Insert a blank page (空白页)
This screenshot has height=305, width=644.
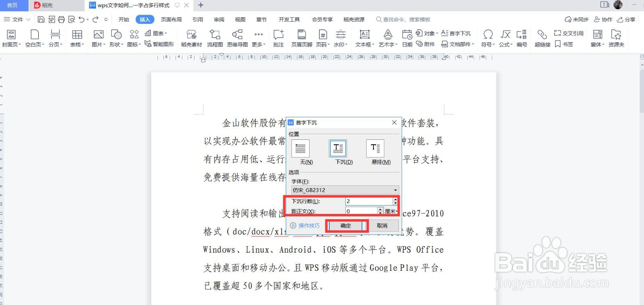tap(35, 38)
